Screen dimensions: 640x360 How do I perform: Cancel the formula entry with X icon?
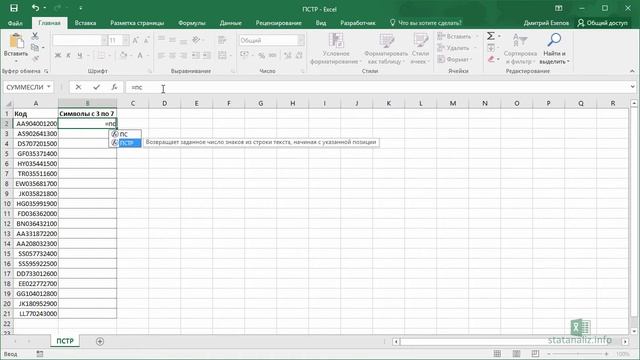tap(78, 87)
